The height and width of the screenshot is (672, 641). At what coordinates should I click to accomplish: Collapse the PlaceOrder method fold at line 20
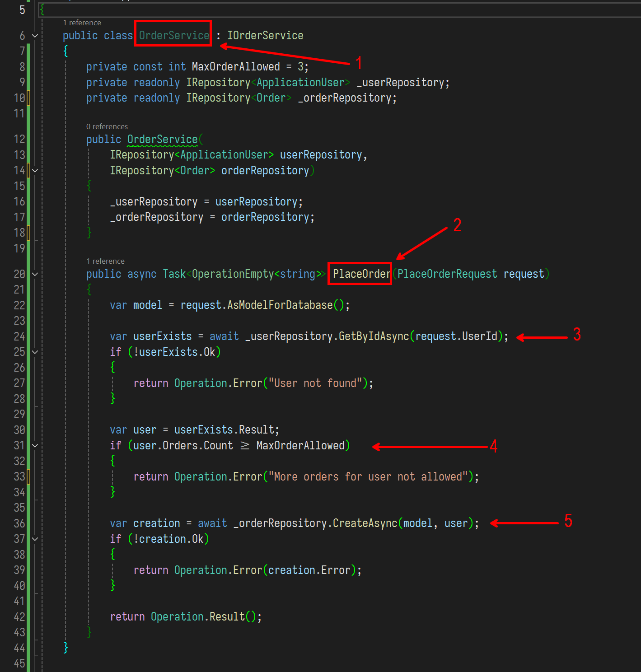[x=35, y=274]
